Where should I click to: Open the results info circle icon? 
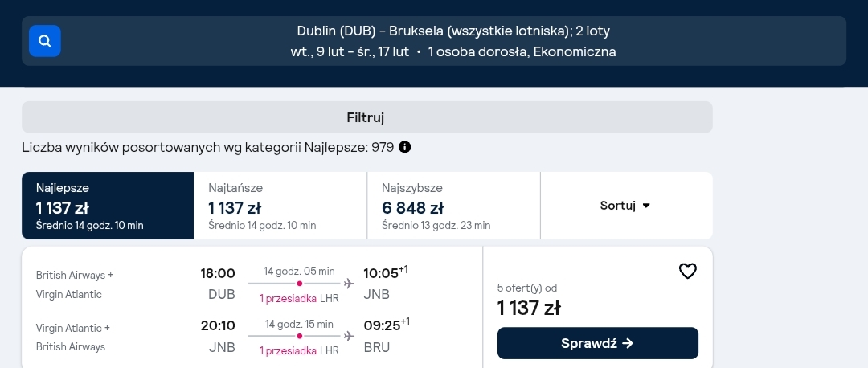click(404, 147)
